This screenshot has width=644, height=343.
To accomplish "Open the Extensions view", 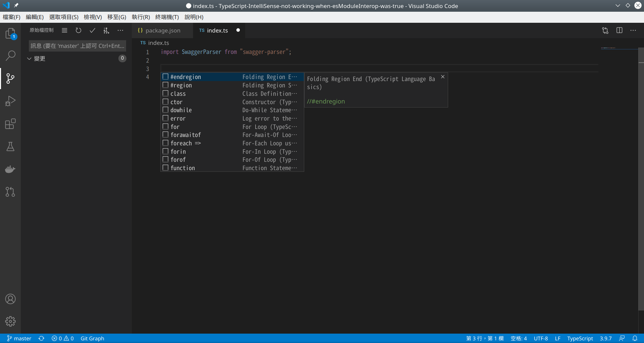I will 10,124.
